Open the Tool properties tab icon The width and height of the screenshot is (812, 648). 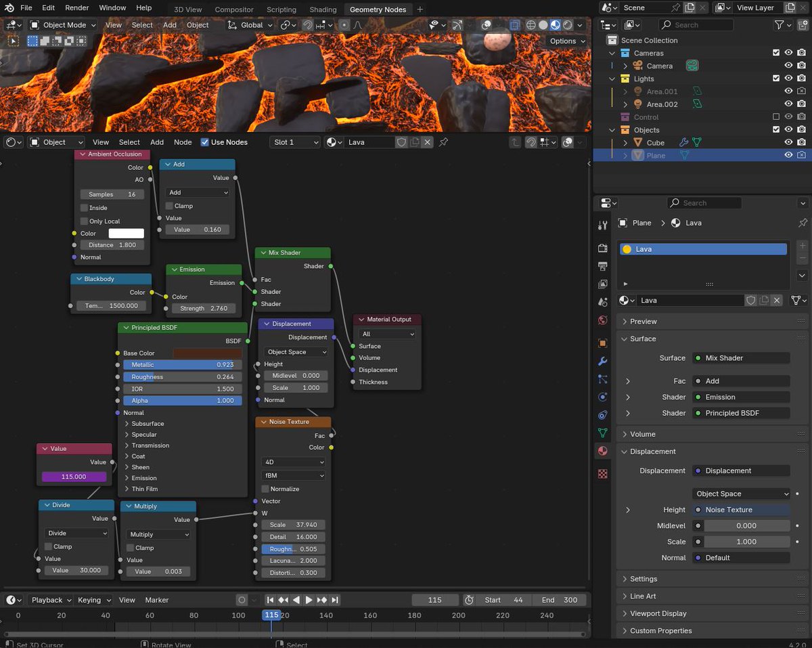[x=603, y=225]
